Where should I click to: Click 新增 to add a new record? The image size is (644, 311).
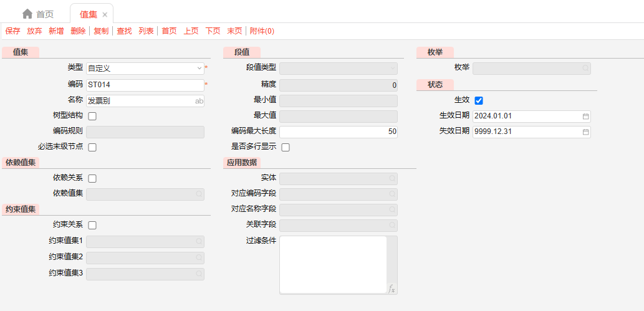pyautogui.click(x=56, y=31)
